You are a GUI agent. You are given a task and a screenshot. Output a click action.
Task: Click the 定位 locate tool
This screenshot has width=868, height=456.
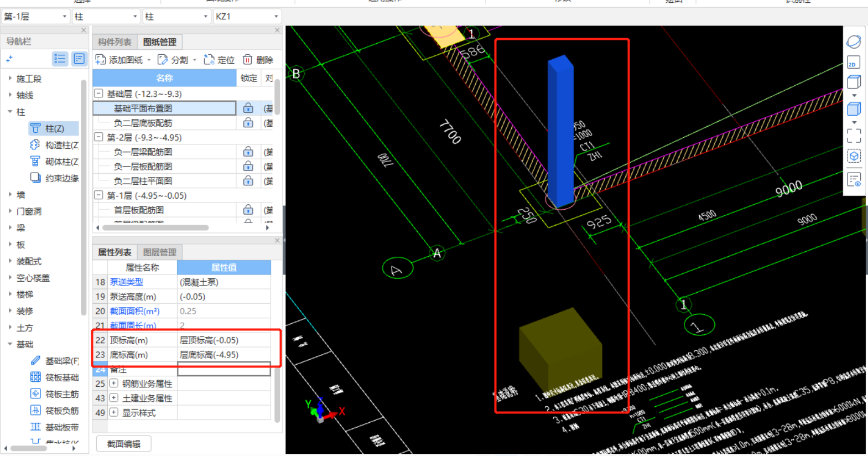pyautogui.click(x=220, y=60)
